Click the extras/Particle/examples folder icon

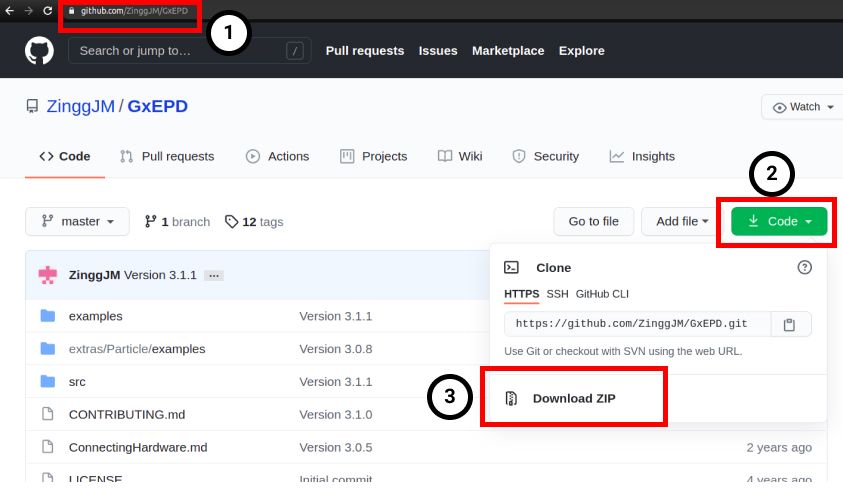[x=48, y=348]
